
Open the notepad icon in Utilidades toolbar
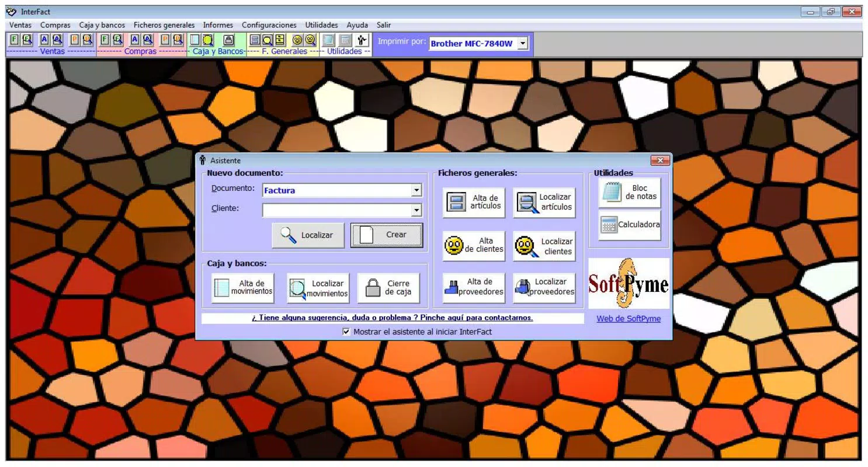point(329,40)
